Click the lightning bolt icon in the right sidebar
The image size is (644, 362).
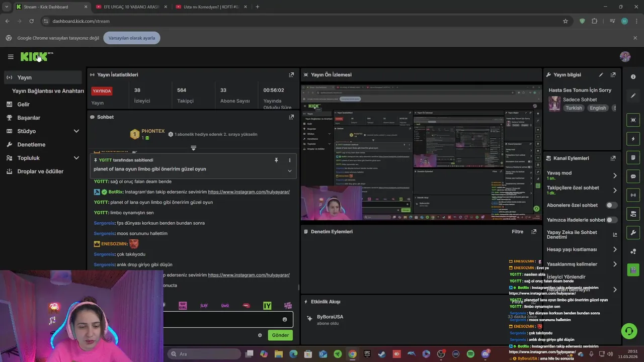633,139
